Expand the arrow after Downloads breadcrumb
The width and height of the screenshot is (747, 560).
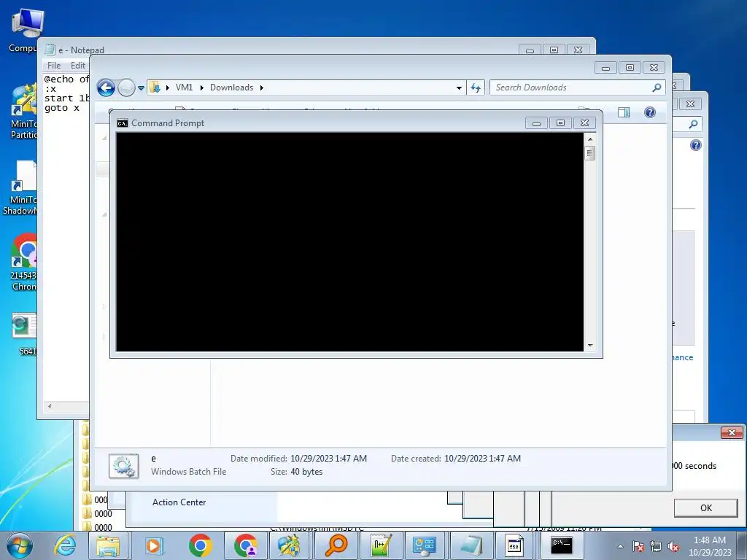pos(262,87)
